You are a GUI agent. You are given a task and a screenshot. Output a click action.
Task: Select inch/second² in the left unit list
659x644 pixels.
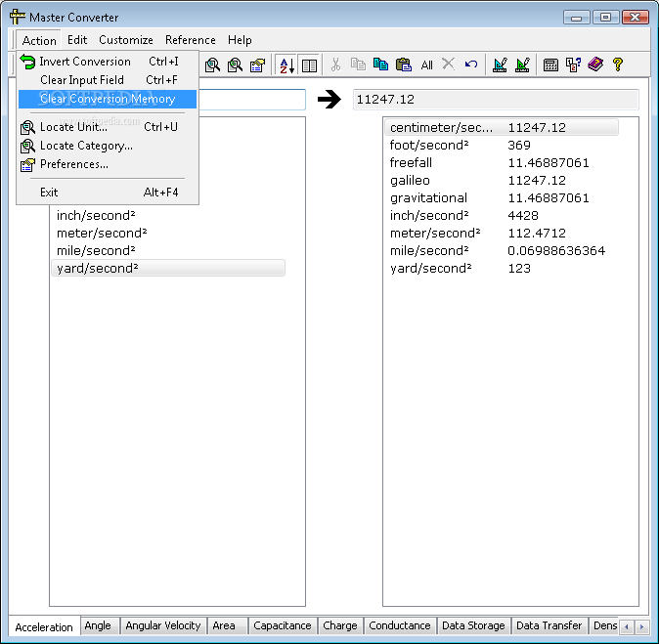coord(168,216)
